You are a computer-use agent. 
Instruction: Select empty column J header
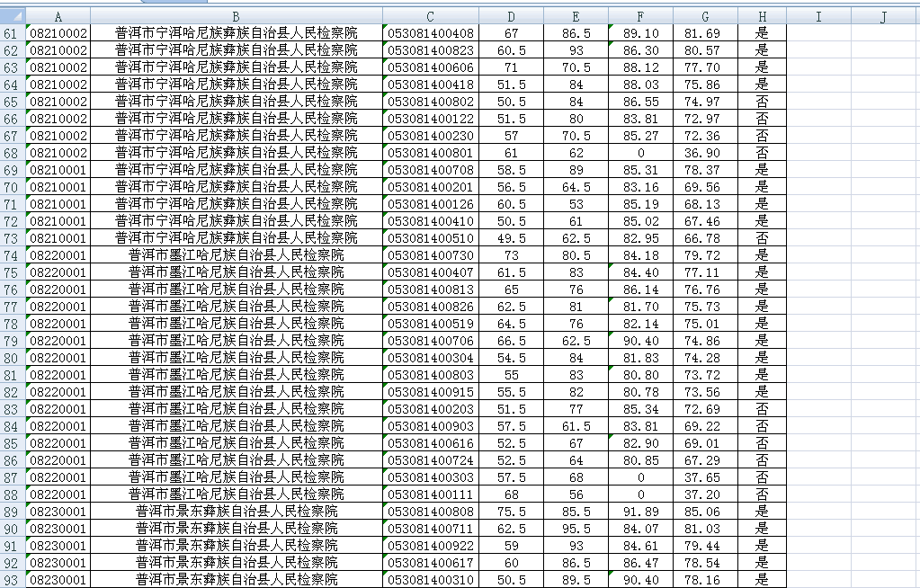coord(885,17)
